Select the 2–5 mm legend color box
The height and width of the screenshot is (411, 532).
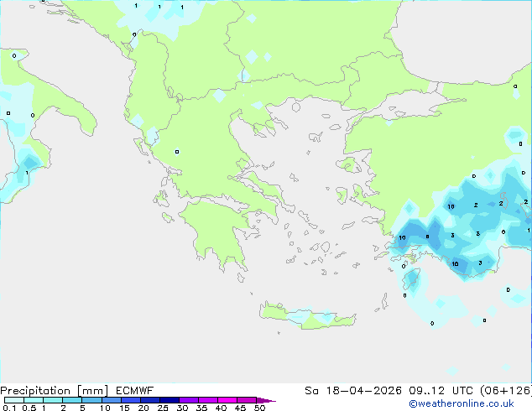point(72,400)
